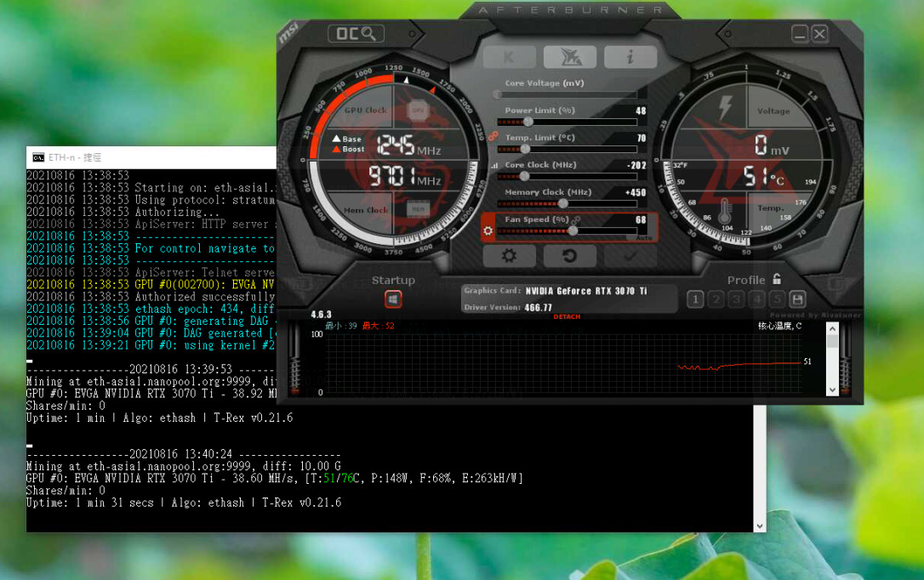The height and width of the screenshot is (580, 924).
Task: Open Afterburner settings gear button
Action: [509, 256]
